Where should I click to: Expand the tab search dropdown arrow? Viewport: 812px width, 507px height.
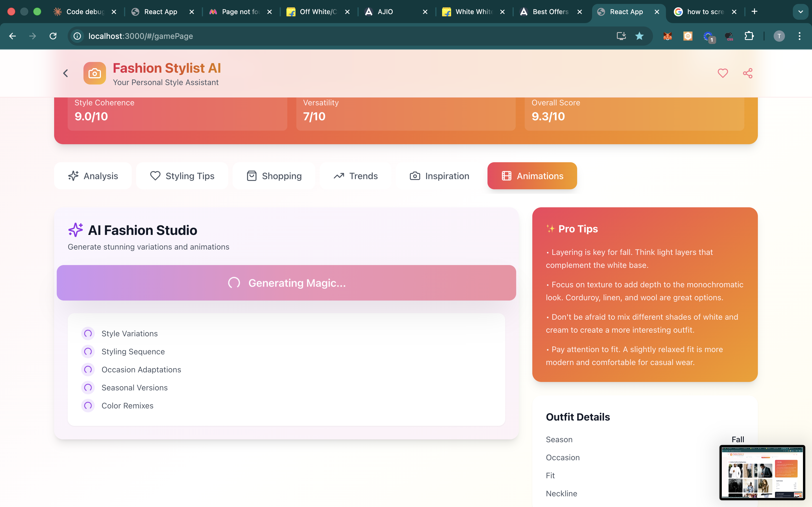click(x=800, y=12)
